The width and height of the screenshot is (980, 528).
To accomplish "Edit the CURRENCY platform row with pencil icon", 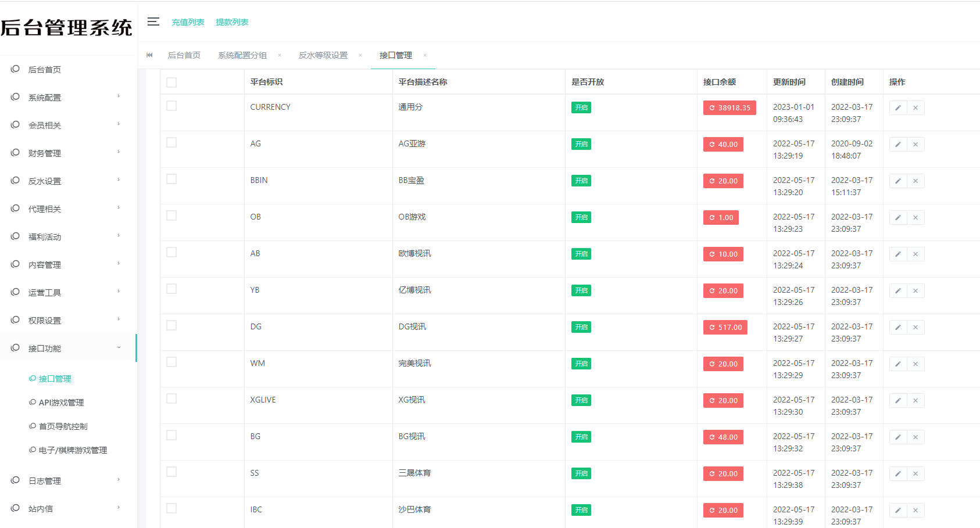I will tap(897, 107).
